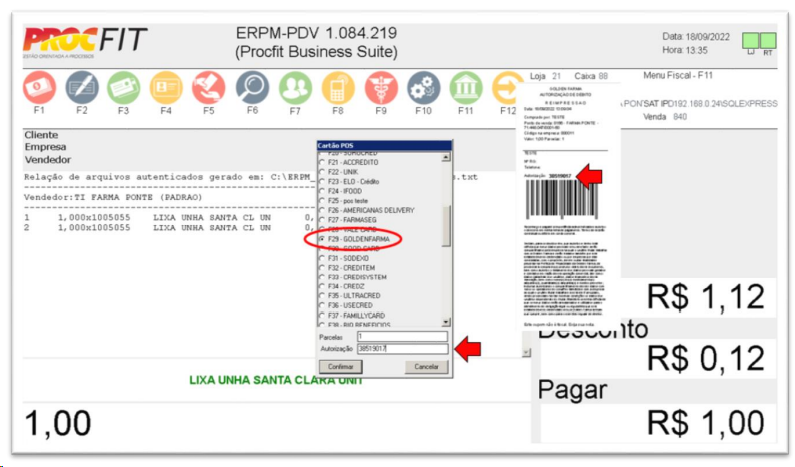Click the Cartão POS title bar

tap(384, 146)
